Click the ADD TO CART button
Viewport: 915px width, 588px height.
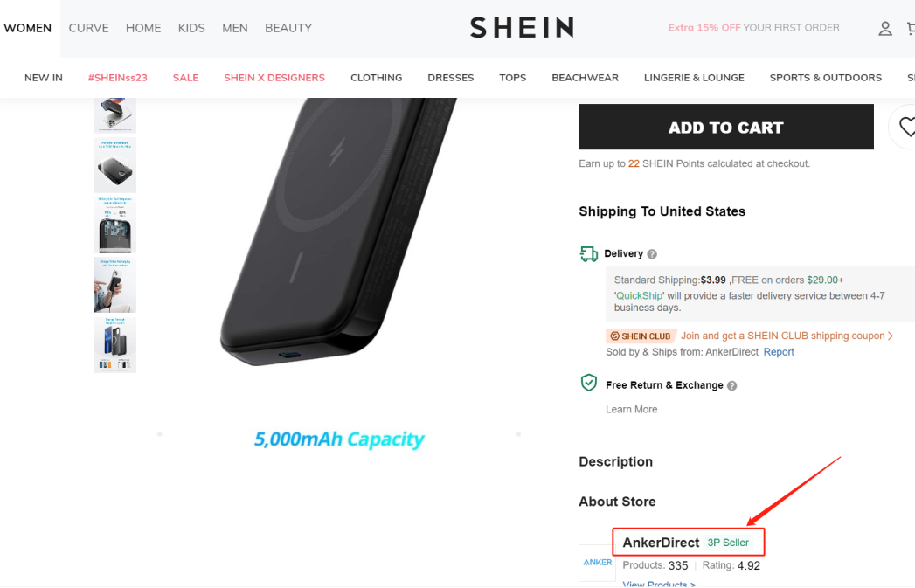[x=725, y=127]
